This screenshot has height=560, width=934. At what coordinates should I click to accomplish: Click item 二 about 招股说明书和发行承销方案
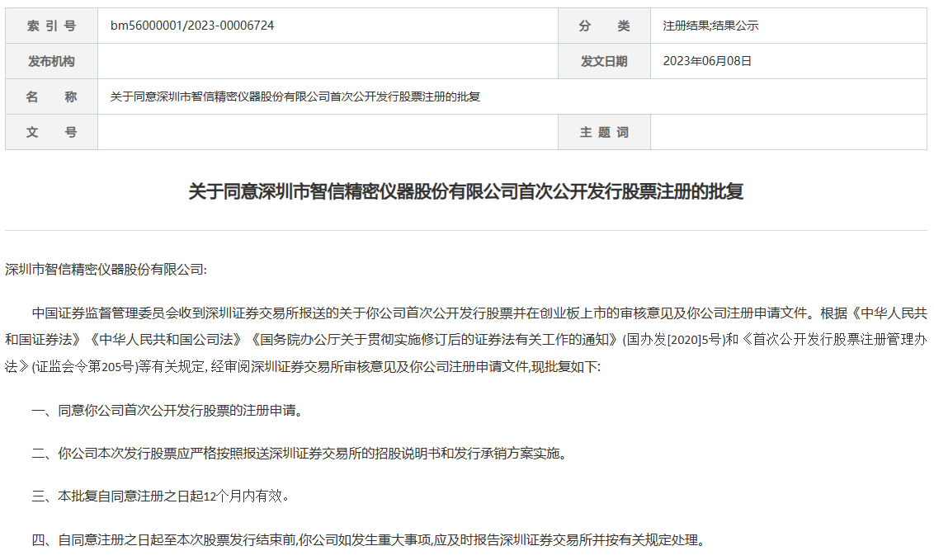(x=300, y=454)
